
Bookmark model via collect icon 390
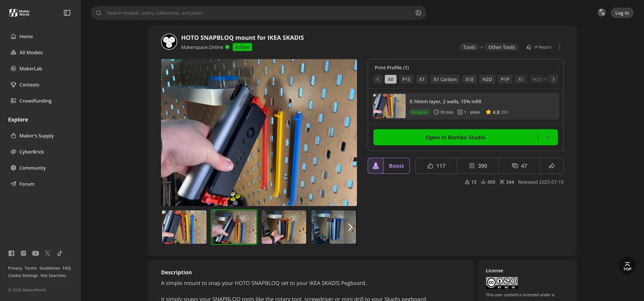point(478,166)
